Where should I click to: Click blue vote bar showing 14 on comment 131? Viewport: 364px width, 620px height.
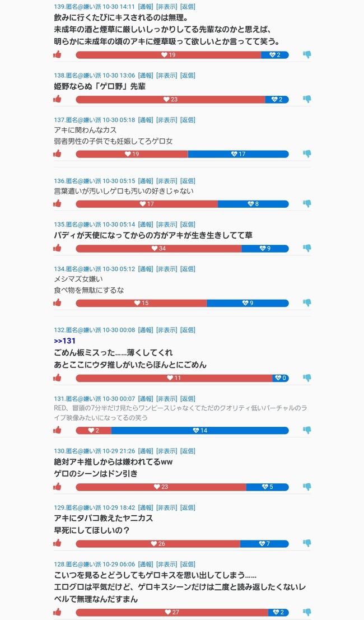[200, 431]
